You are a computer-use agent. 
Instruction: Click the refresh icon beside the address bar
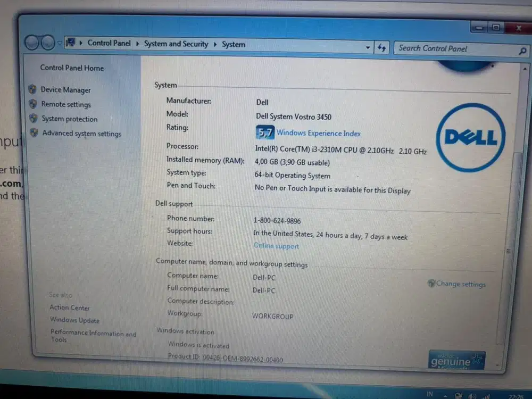click(382, 47)
